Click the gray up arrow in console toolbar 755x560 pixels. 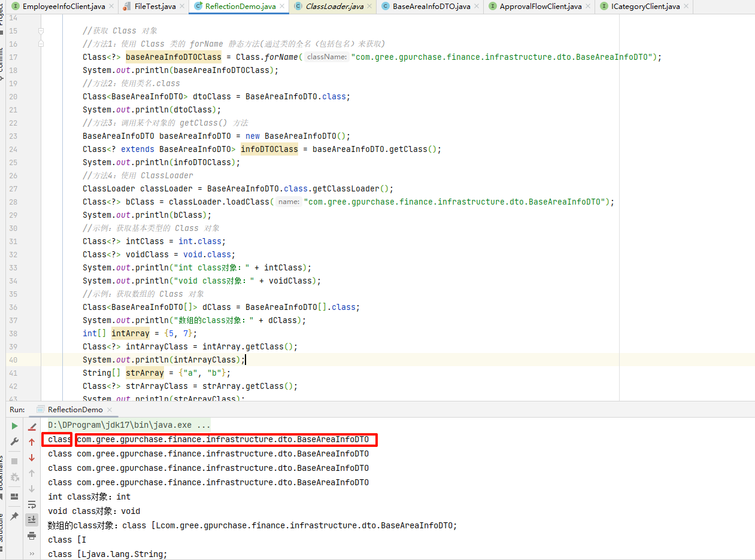[x=32, y=473]
